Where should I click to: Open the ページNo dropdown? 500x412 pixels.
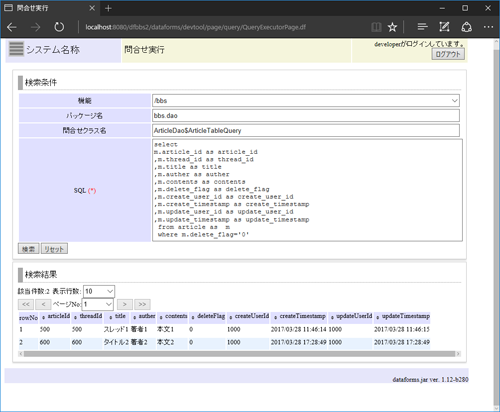tap(98, 304)
